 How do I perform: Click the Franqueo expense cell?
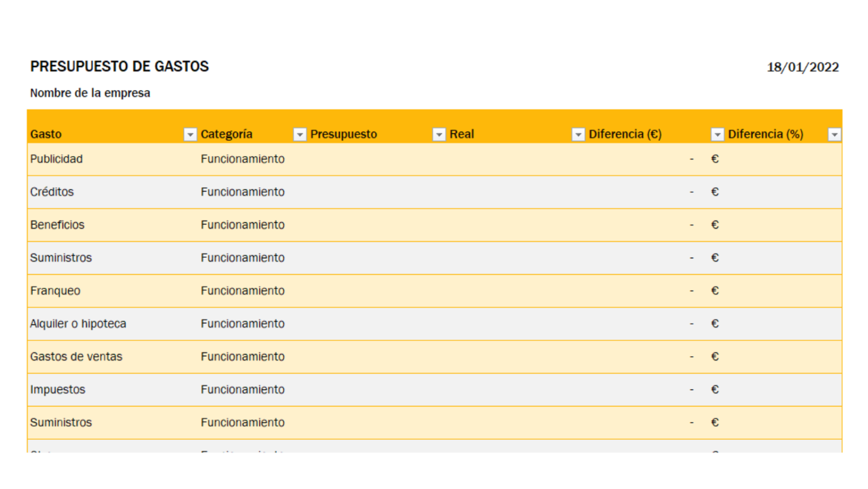tap(55, 291)
